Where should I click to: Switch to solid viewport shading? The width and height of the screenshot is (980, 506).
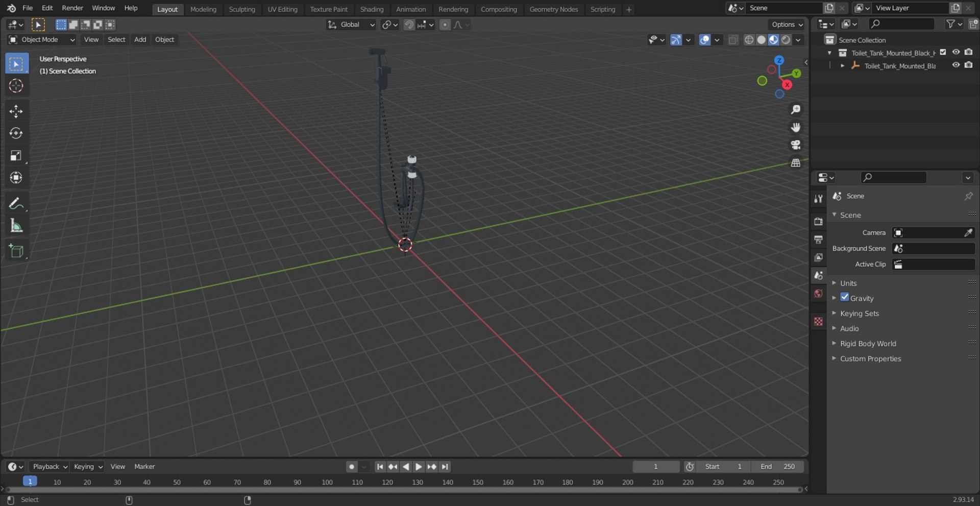pyautogui.click(x=761, y=40)
